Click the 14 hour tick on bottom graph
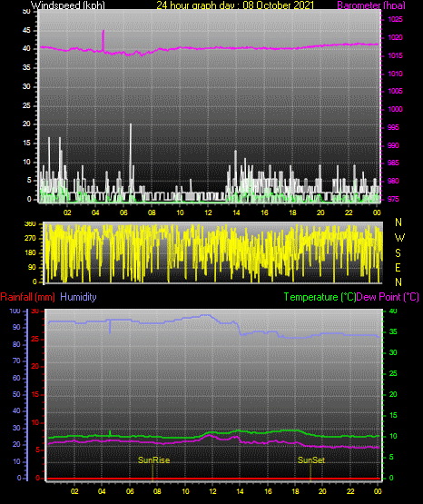The height and width of the screenshot is (504, 423). (x=240, y=491)
